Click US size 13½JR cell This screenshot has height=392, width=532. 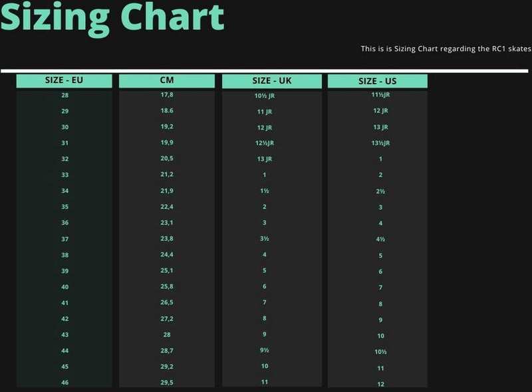(x=380, y=143)
